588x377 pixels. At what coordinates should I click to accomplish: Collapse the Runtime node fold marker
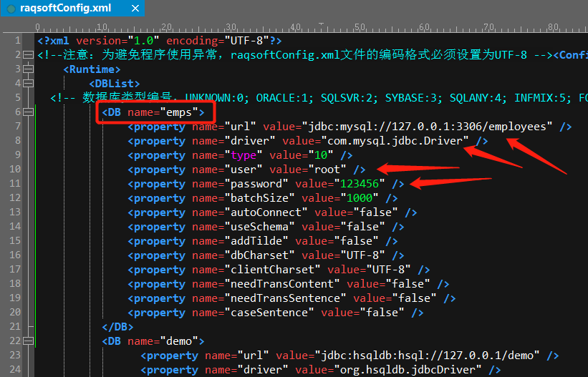29,69
